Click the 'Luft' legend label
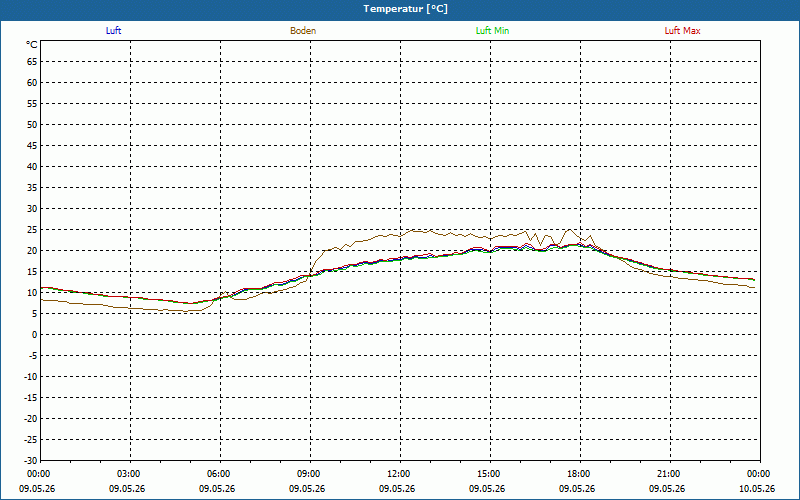The height and width of the screenshot is (500, 800). 113,31
